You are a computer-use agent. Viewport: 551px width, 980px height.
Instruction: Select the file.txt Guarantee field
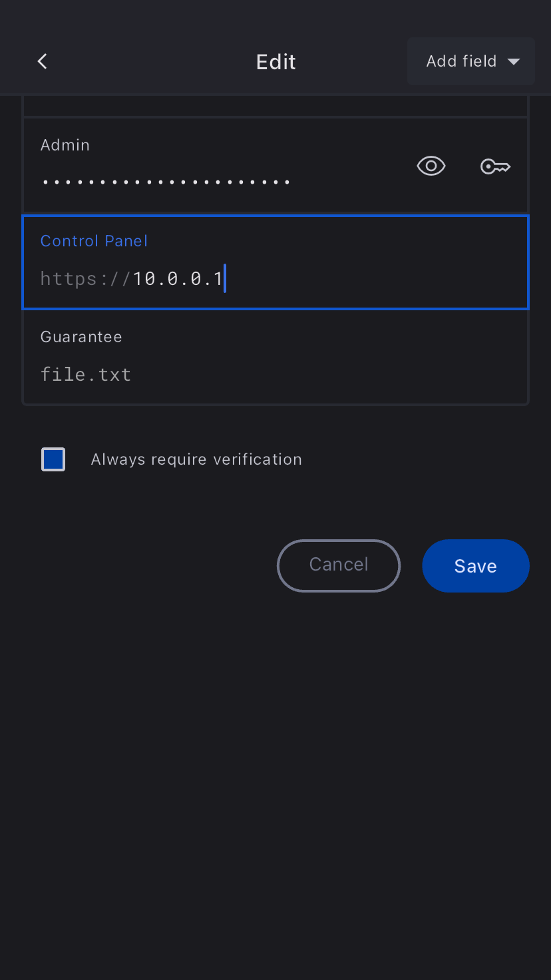(86, 374)
